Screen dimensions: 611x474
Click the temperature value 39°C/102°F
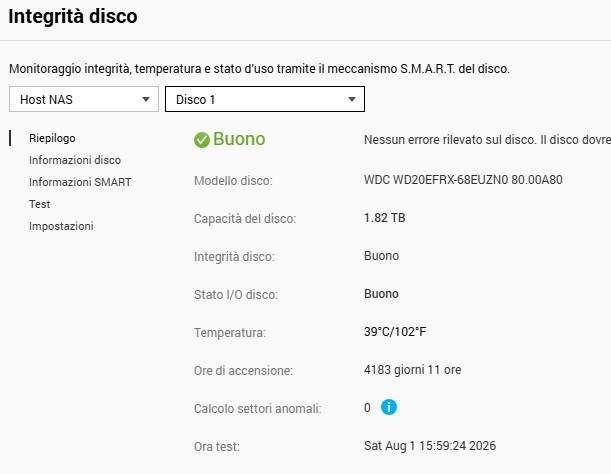[x=395, y=332]
